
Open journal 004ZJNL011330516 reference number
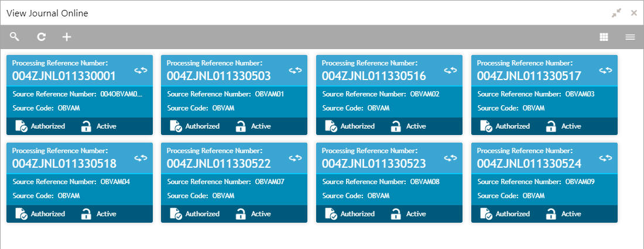pos(374,77)
